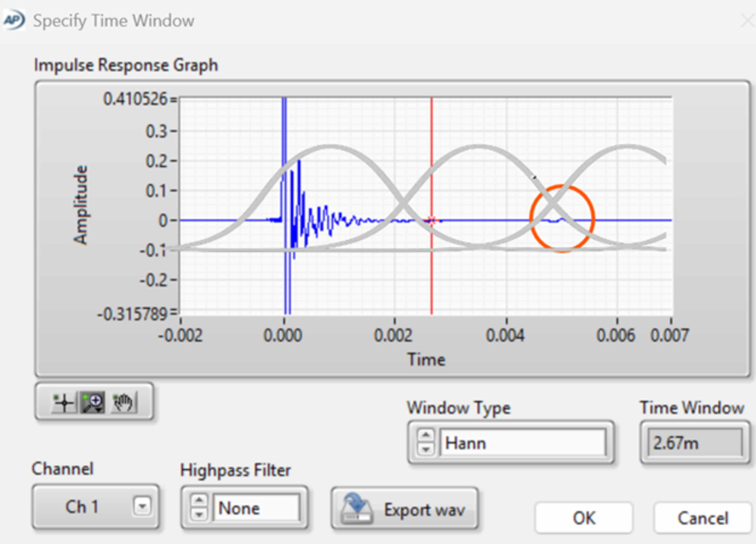Viewport: 756px width, 544px height.
Task: Click the 0.410526 Y-axis maximum label
Action: pos(135,99)
